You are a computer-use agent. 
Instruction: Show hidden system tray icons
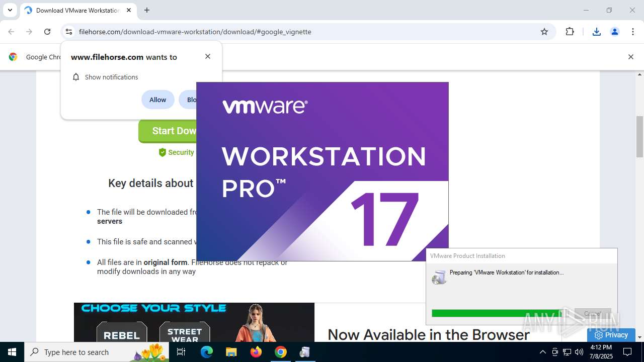542,352
